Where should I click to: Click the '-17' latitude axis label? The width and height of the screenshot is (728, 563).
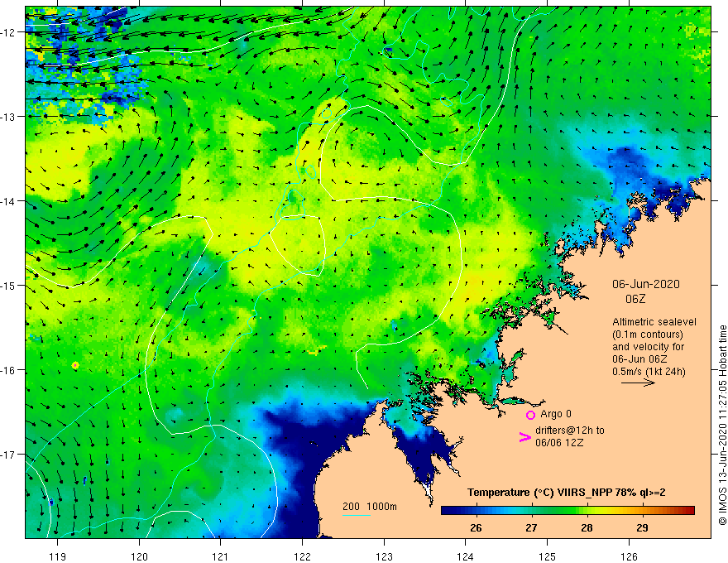(9, 455)
